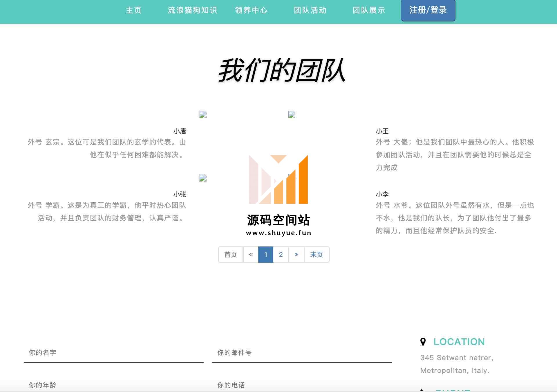The width and height of the screenshot is (557, 392).
Task: Click broken image above 小唐
Action: coord(203,115)
